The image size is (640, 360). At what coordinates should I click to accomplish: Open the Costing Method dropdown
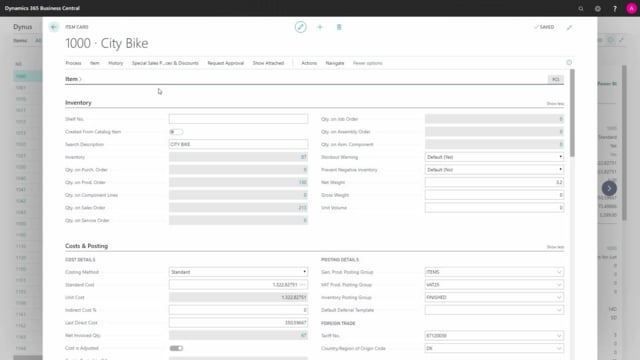click(x=238, y=272)
